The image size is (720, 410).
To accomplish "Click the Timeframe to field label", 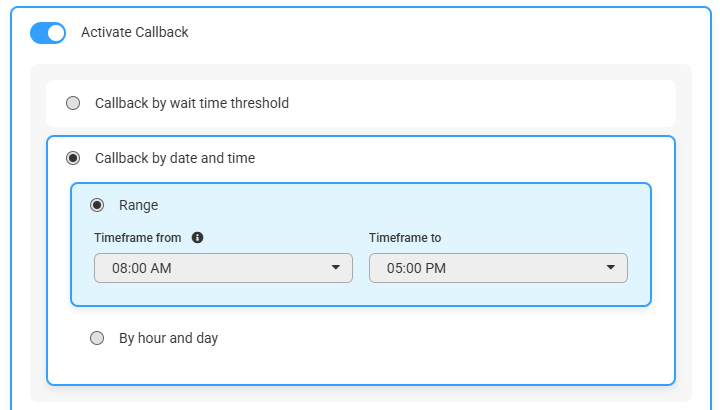I will tap(405, 237).
